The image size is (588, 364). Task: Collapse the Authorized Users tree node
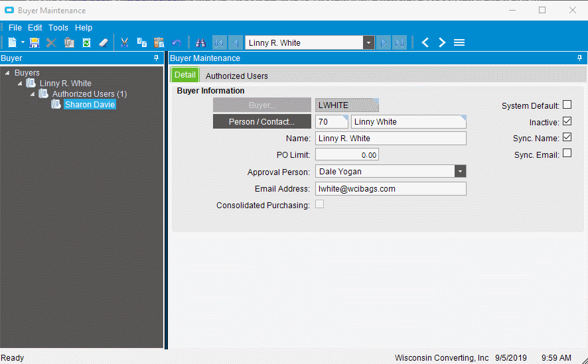33,94
